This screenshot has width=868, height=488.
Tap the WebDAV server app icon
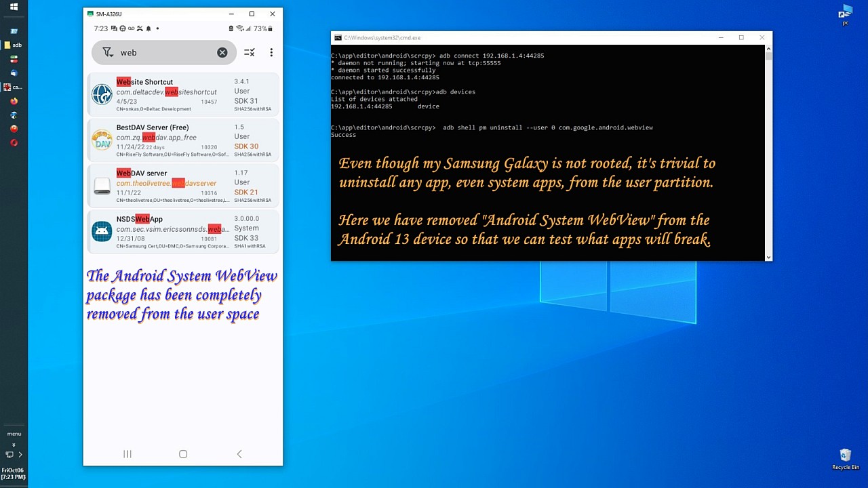point(102,186)
